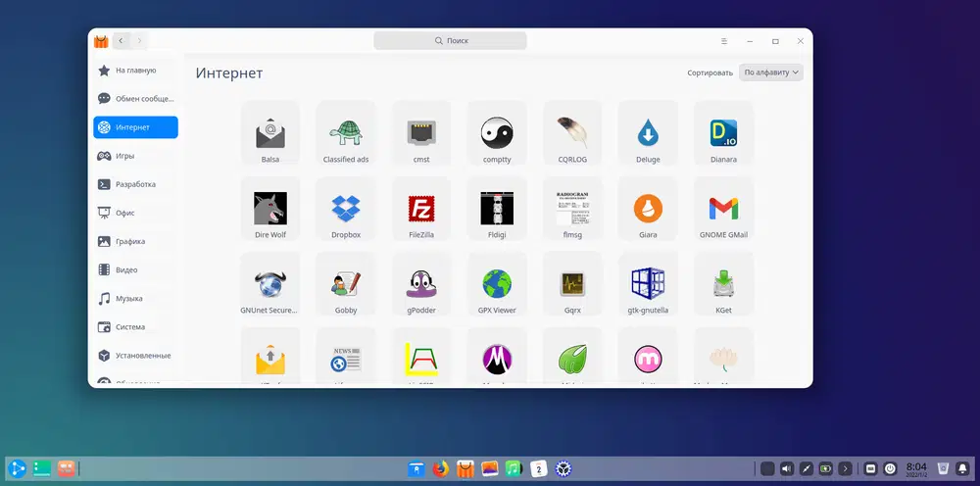Open the Обмен сообще... category
The image size is (980, 486).
coord(135,99)
